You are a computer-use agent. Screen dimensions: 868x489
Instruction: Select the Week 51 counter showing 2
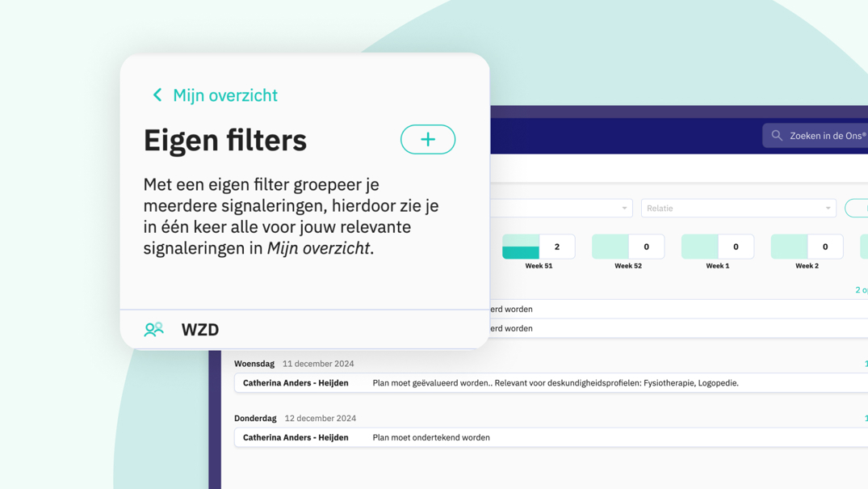point(538,246)
